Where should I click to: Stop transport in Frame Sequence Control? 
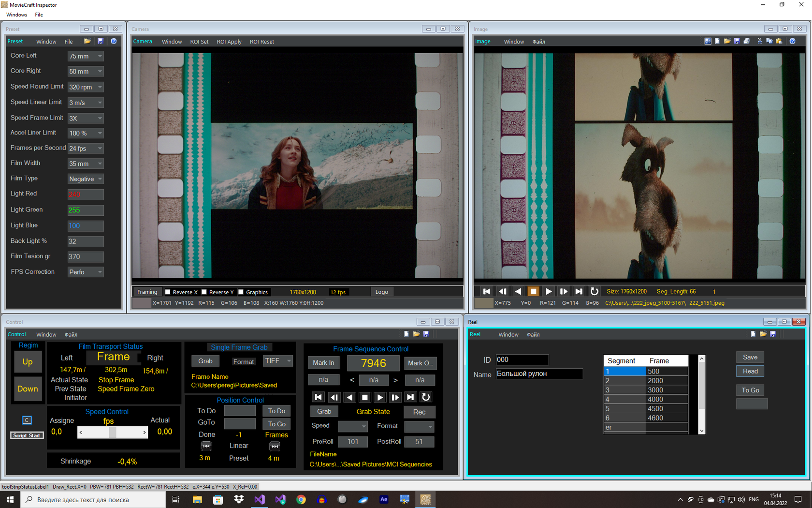364,397
